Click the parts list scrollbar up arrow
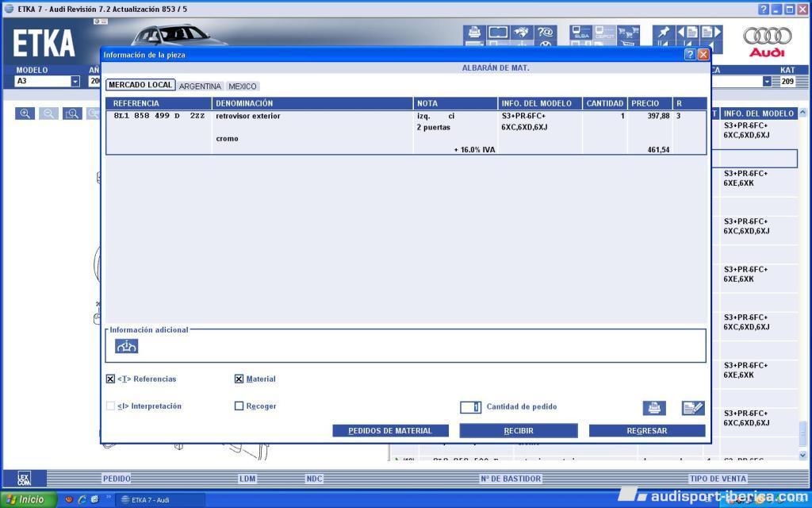Image resolution: width=812 pixels, height=508 pixels. (802, 112)
